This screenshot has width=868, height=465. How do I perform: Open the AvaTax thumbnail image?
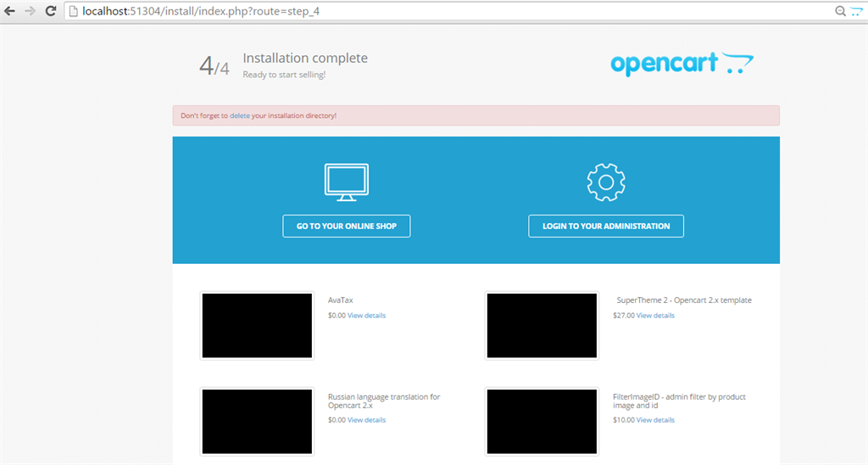[257, 326]
